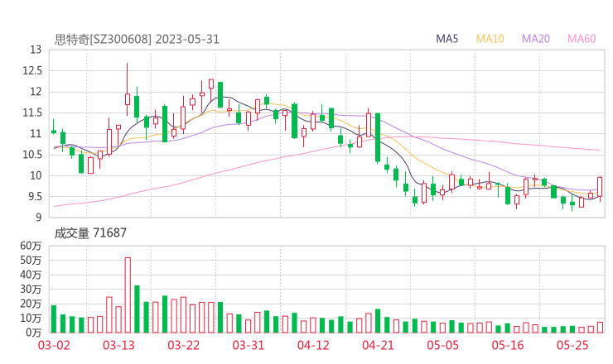The height and width of the screenshot is (364, 613).
Task: Click the 30万 volume axis label
Action: [31, 289]
